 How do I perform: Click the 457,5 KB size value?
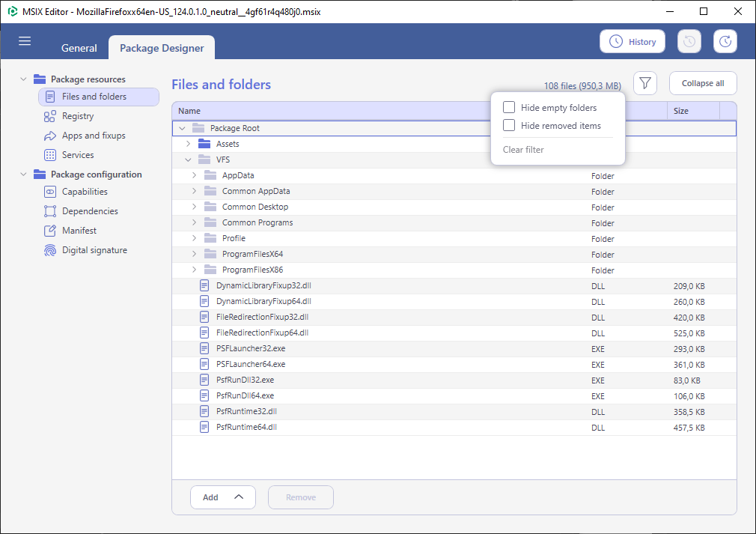(x=689, y=428)
